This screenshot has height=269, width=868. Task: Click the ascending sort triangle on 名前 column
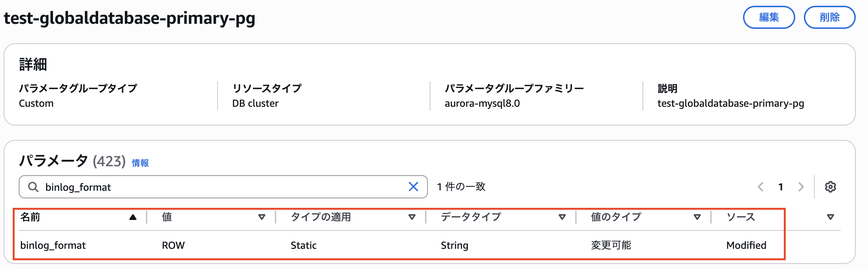pos(132,217)
